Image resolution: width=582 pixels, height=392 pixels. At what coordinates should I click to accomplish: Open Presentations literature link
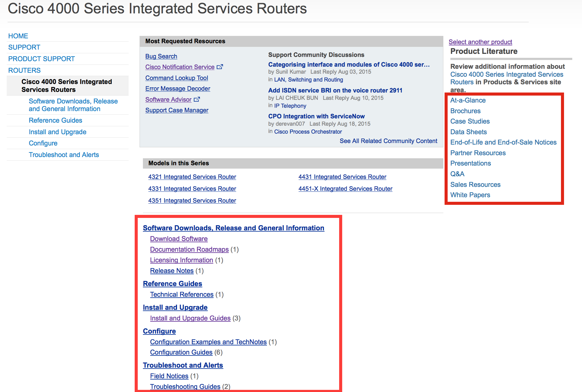tap(470, 163)
